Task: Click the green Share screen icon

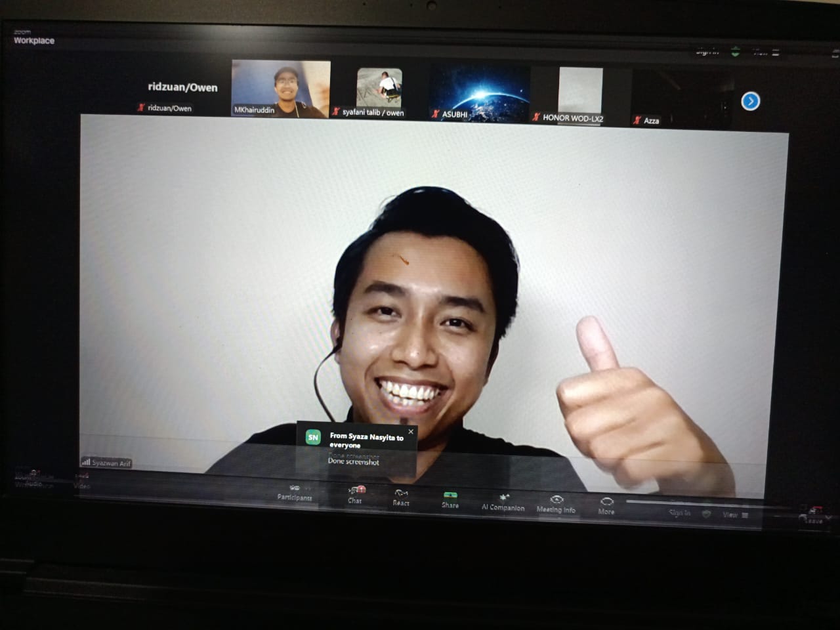Action: tap(450, 498)
